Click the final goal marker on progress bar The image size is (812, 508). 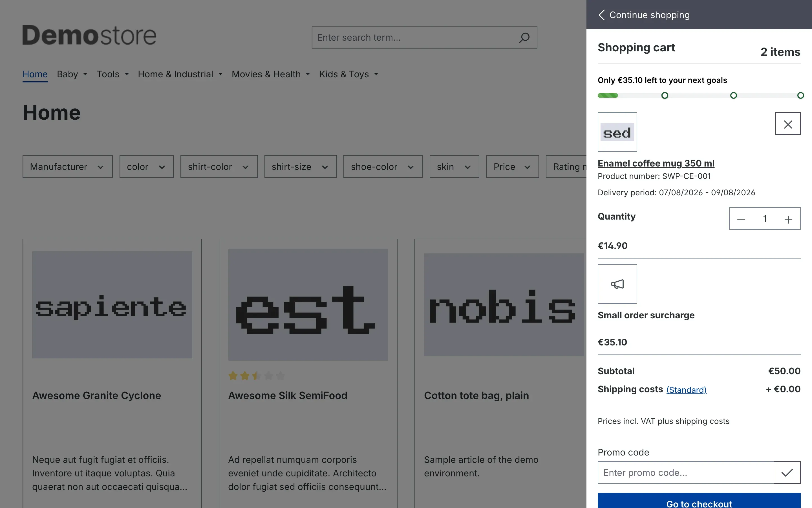(800, 95)
